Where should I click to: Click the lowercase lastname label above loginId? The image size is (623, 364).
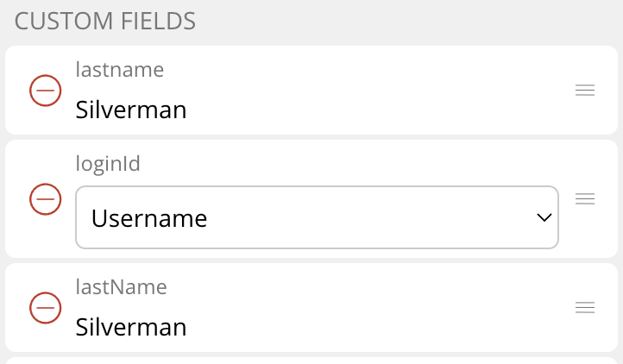point(119,70)
